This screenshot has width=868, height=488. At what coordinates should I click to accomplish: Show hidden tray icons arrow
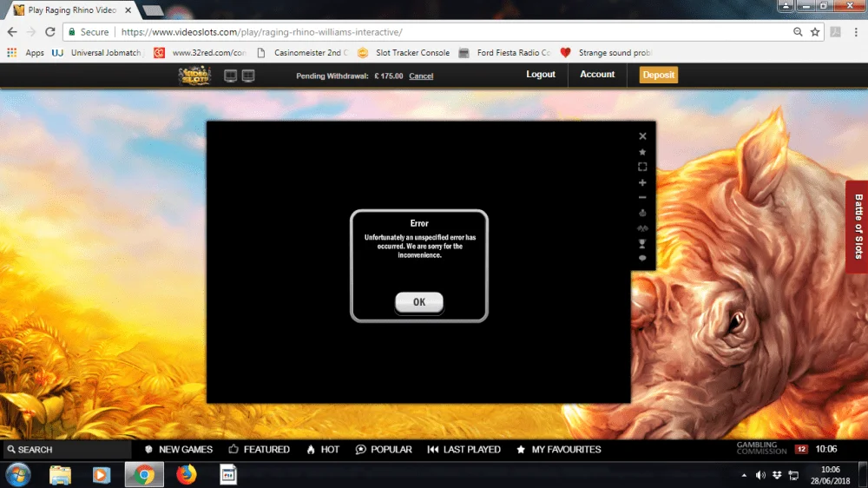tap(744, 475)
